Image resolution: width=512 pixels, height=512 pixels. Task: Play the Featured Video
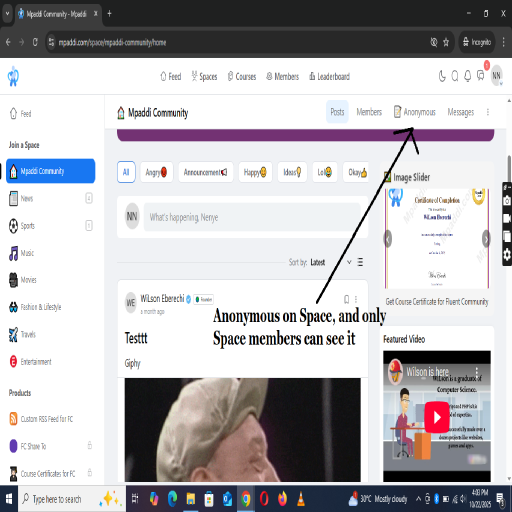click(x=437, y=417)
